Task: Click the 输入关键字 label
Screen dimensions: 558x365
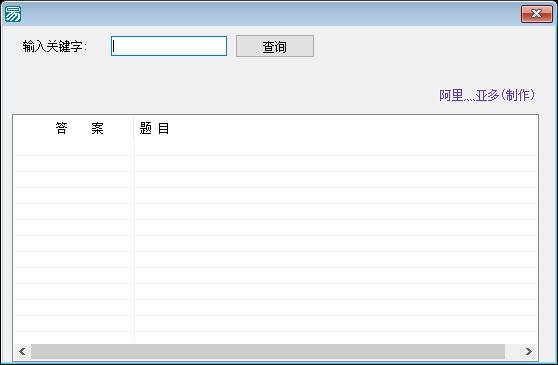Action: pos(54,46)
